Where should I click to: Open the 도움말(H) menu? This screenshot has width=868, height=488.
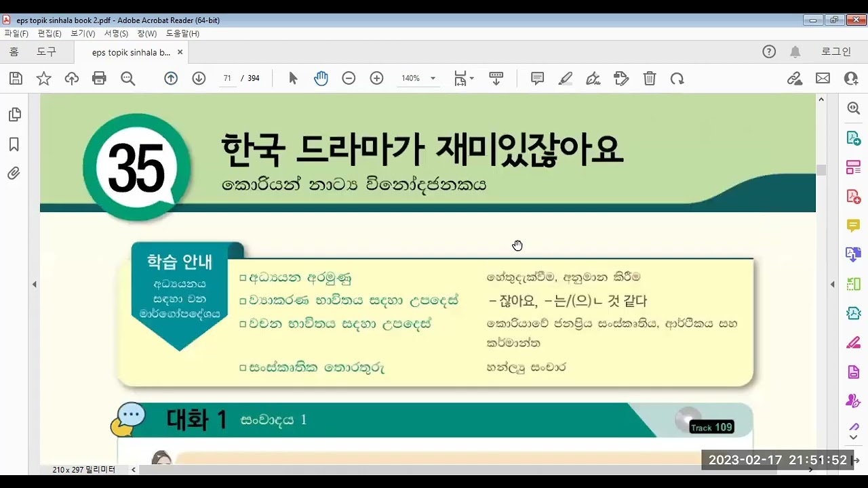click(x=182, y=33)
